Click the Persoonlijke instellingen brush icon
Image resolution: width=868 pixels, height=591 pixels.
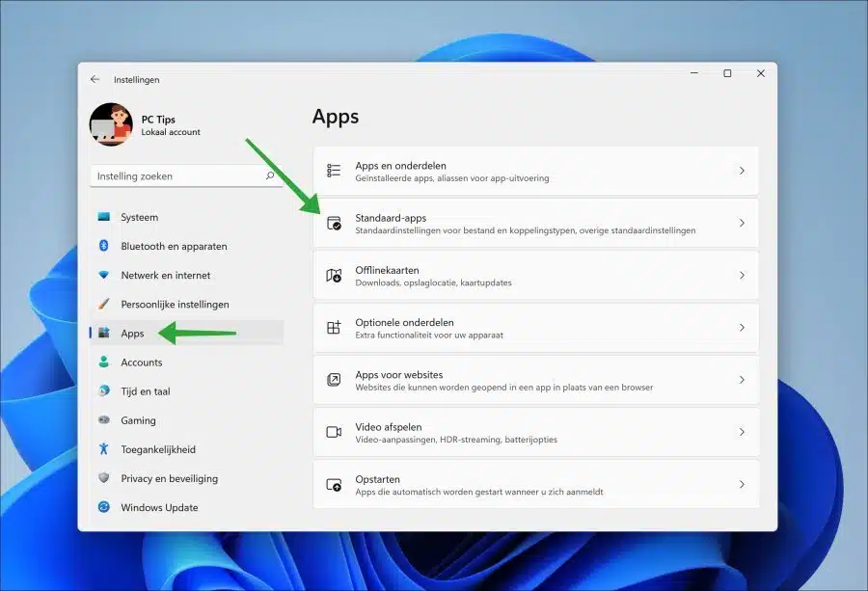[x=103, y=304]
